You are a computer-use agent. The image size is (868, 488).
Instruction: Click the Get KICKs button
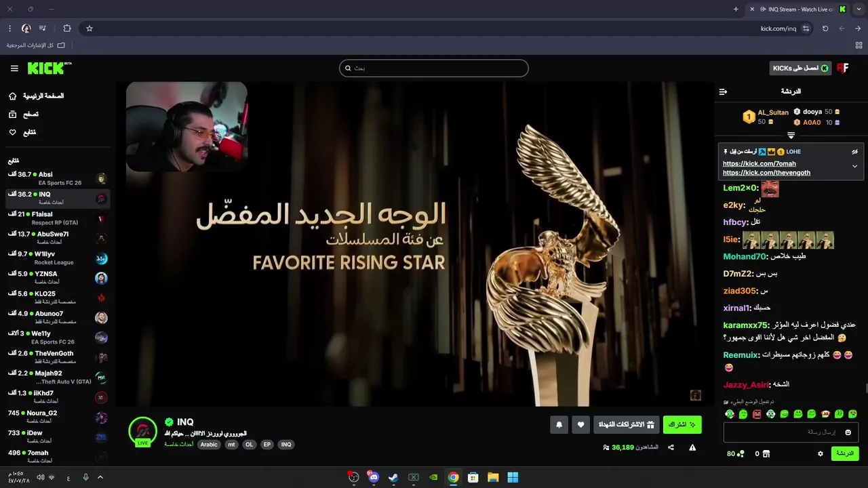[800, 68]
